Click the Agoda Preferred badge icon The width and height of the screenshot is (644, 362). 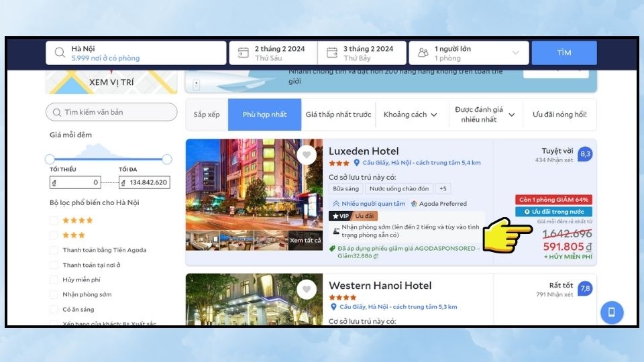(414, 204)
